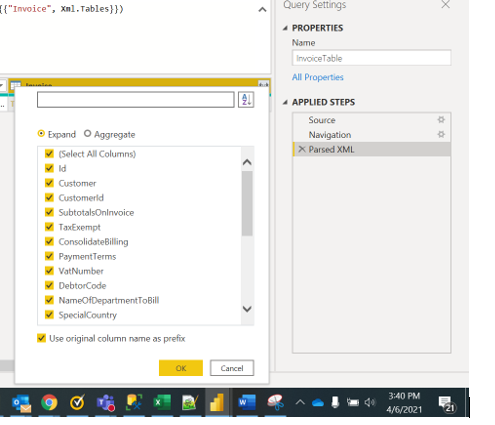This screenshot has height=425, width=495.
Task: Uncheck the PaymentTerms column checkbox
Action: pyautogui.click(x=49, y=256)
